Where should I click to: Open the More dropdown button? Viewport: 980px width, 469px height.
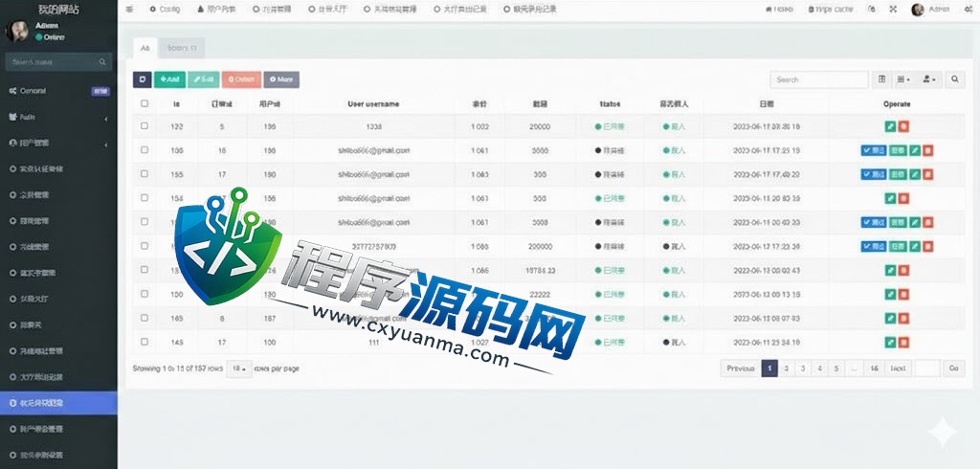click(x=281, y=79)
